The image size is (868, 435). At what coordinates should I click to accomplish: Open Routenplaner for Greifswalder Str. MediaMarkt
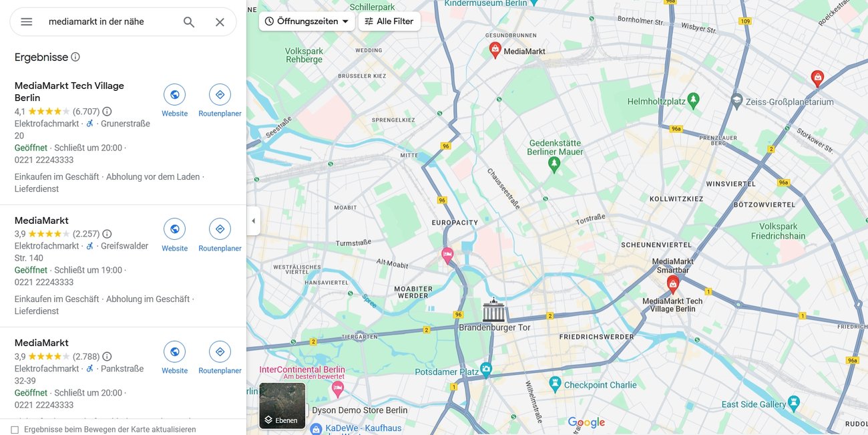tap(220, 235)
